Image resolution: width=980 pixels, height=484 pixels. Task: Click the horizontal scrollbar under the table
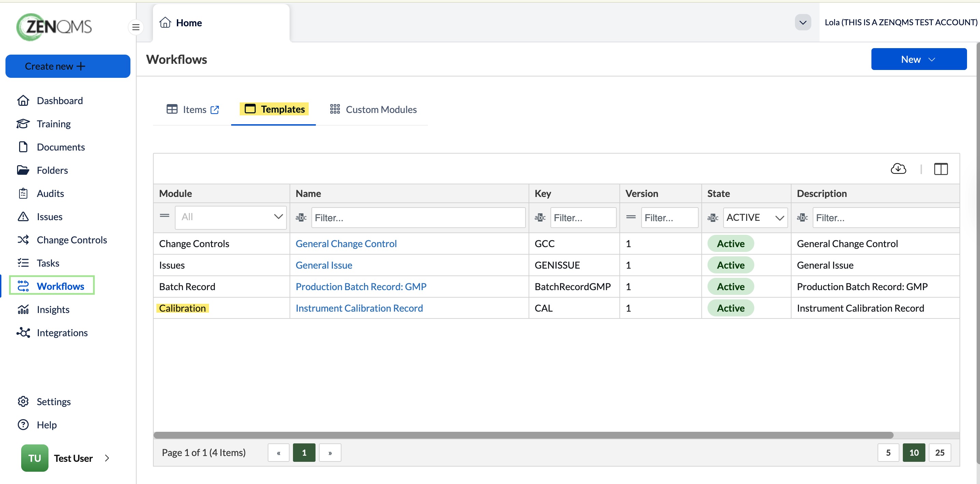523,435
